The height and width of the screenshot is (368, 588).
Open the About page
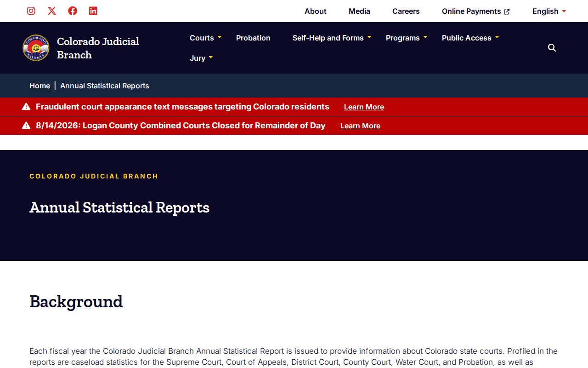pos(316,11)
